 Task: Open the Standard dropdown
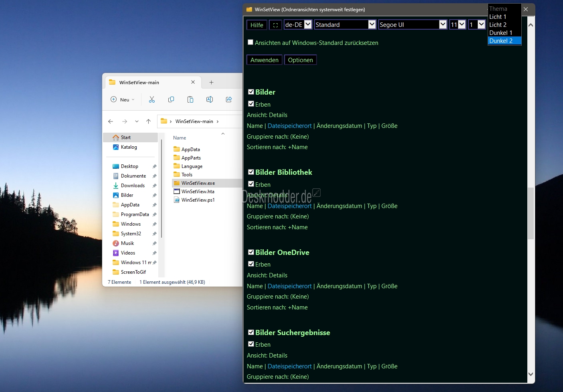click(345, 24)
